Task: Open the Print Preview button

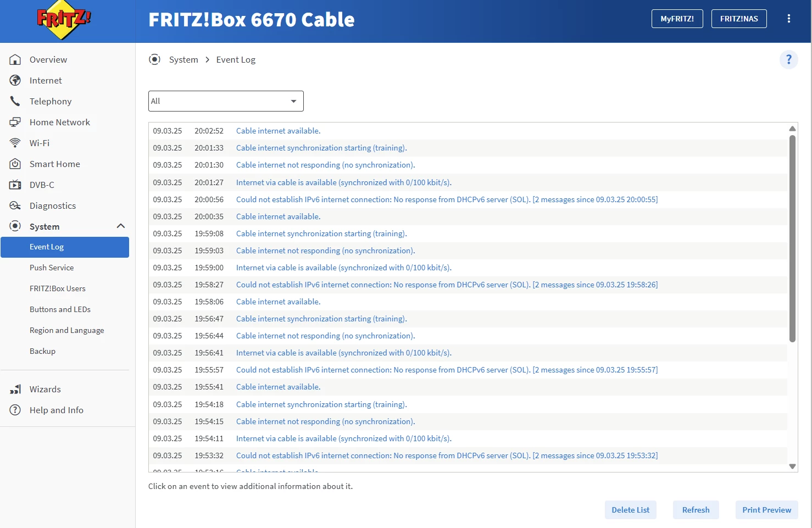Action: 766,510
